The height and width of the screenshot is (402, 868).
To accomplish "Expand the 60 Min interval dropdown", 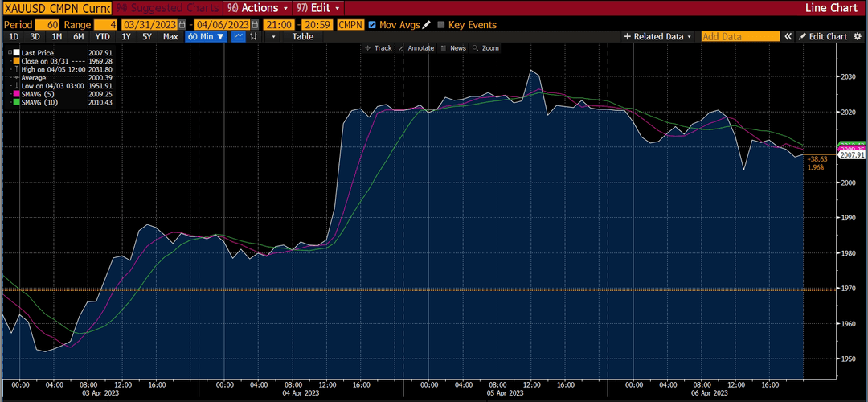I will tap(207, 36).
